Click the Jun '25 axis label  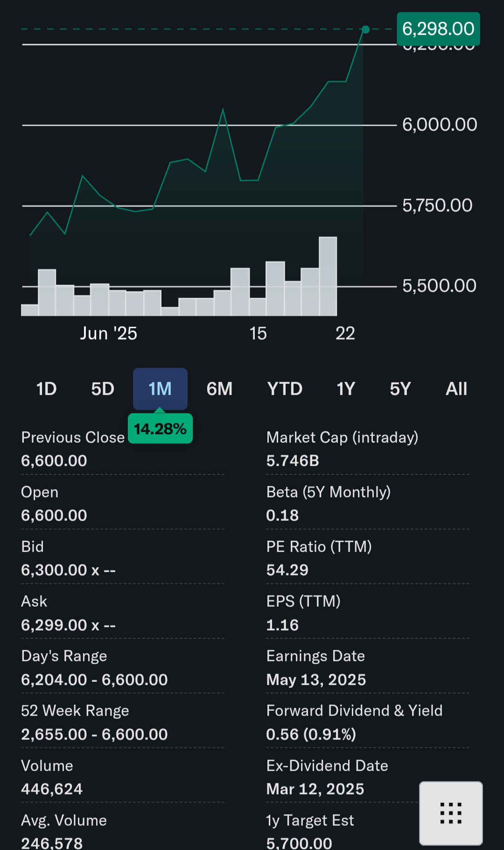[x=109, y=333]
